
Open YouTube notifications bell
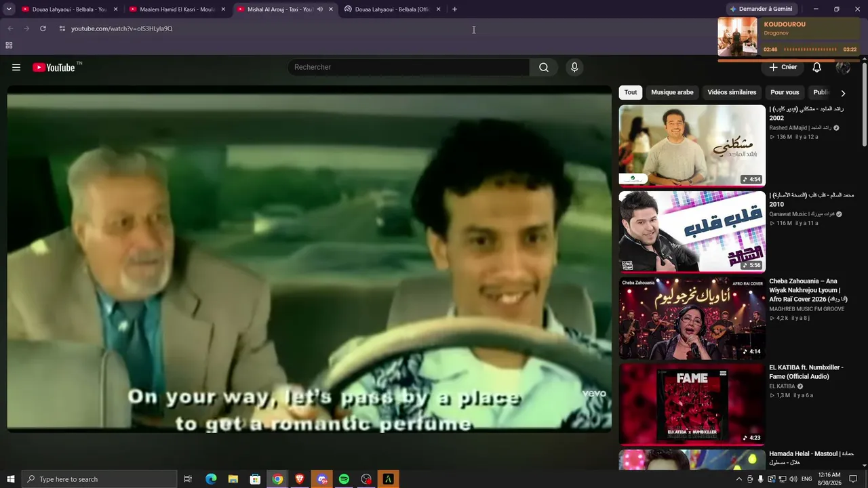pyautogui.click(x=817, y=67)
